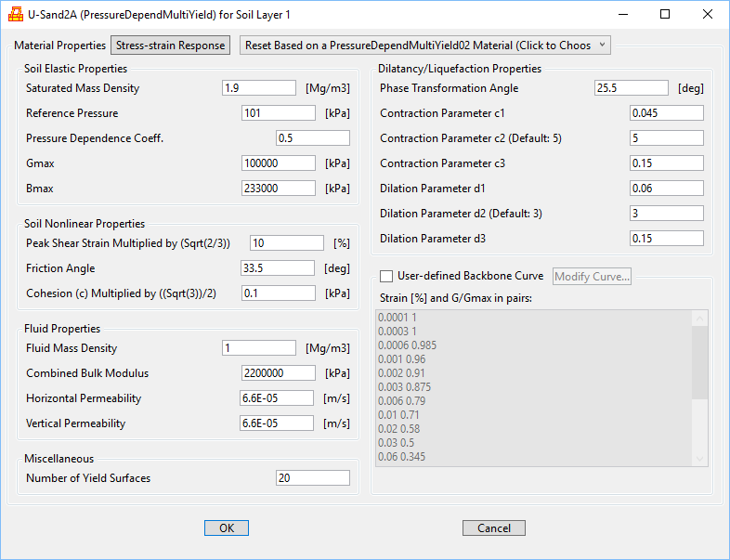Click the Modify Curve button
The image size is (730, 560).
[x=593, y=276]
